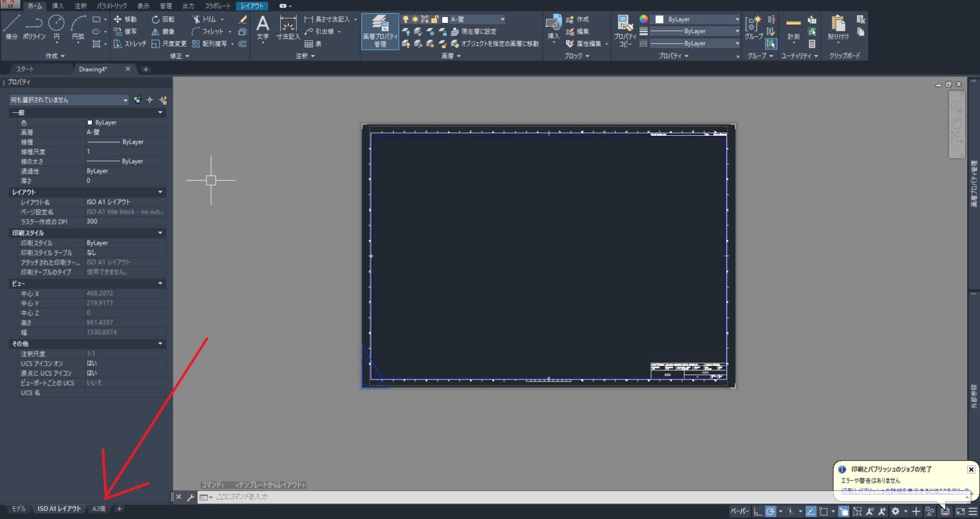Click the color wheel object color swatch

(x=643, y=19)
